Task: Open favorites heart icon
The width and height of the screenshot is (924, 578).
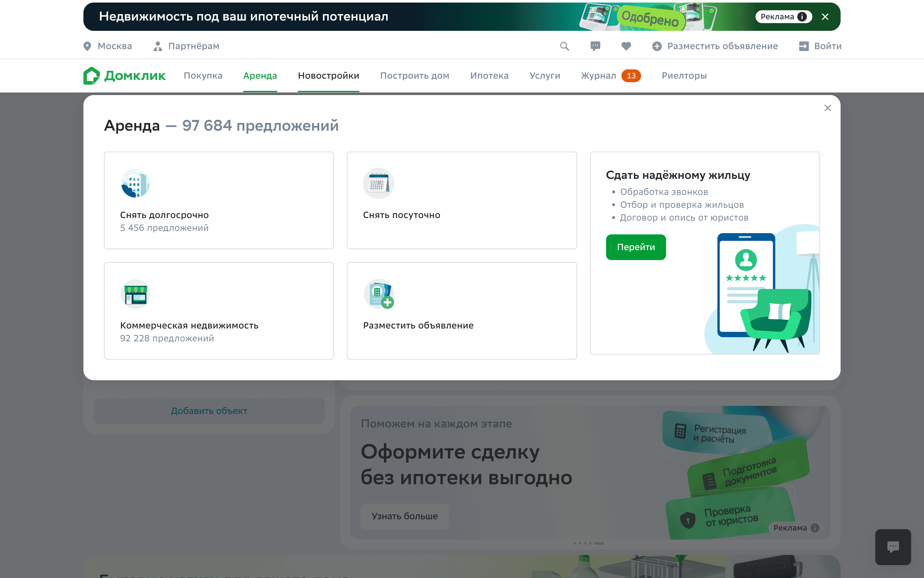Action: (x=626, y=46)
